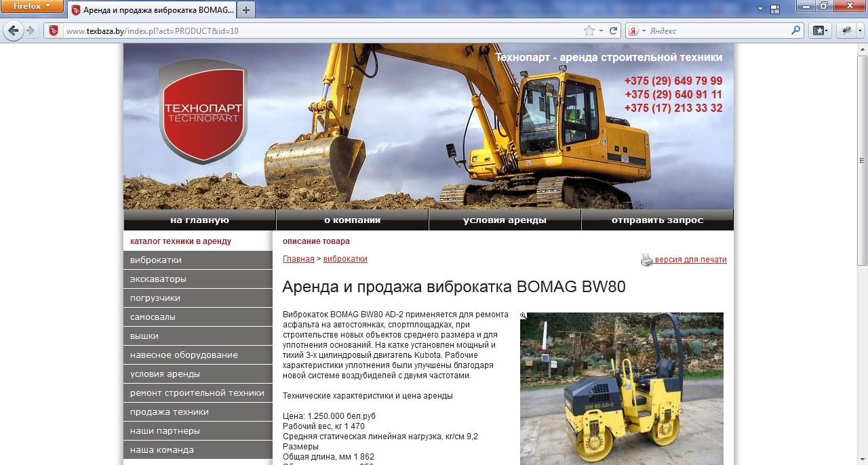Select 'самосвалы' in the sidebar
Screen dimensions: 868x465
pos(197,317)
